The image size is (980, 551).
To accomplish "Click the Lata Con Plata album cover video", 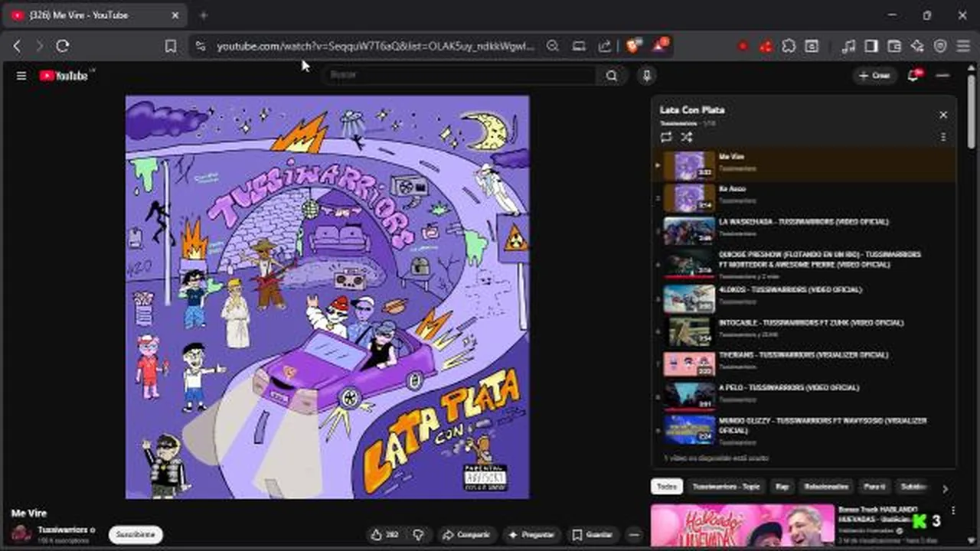I will (x=327, y=297).
